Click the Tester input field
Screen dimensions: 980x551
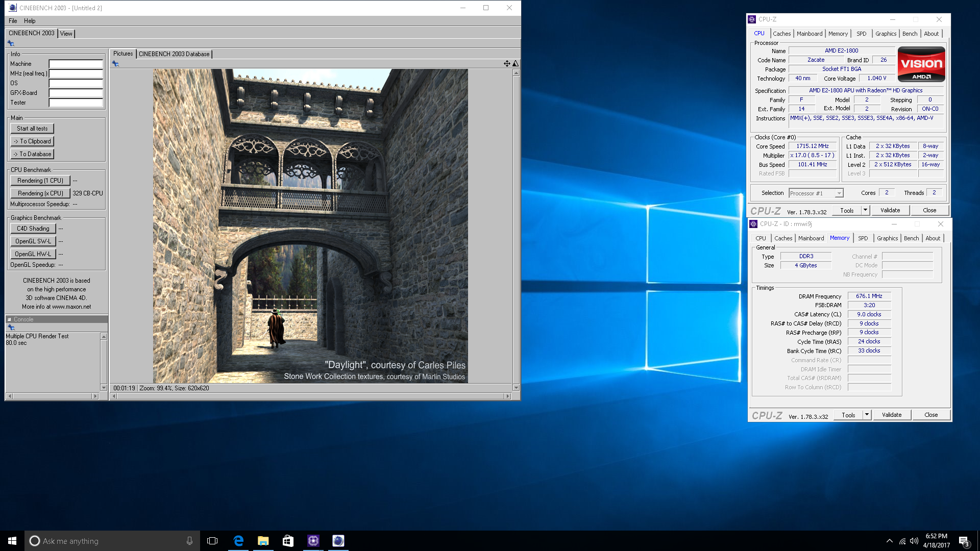click(76, 103)
